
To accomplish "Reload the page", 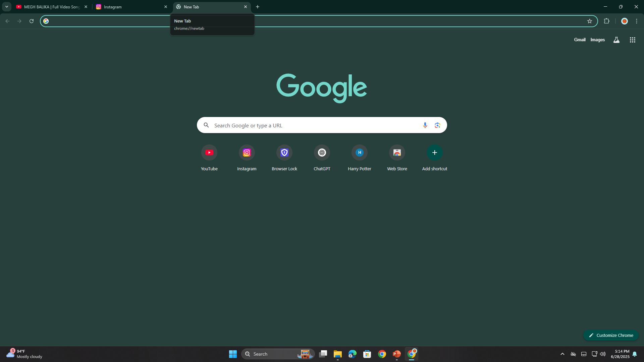I will (32, 21).
